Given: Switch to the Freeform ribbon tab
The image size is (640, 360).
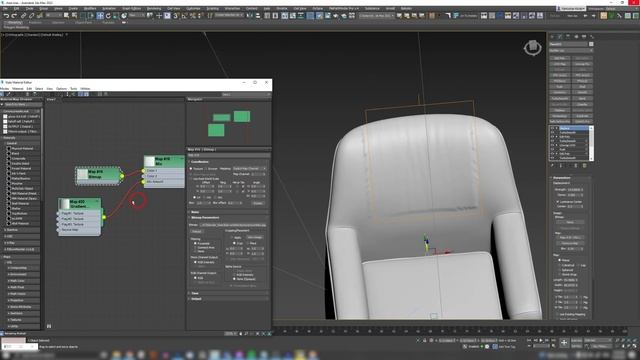Looking at the screenshot, I should point(35,22).
